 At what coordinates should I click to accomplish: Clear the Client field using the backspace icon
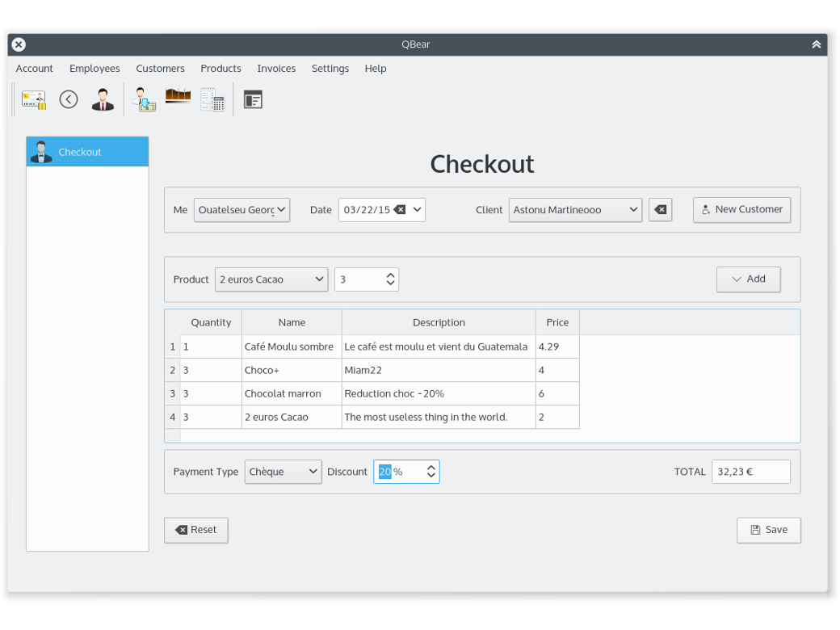coord(660,209)
